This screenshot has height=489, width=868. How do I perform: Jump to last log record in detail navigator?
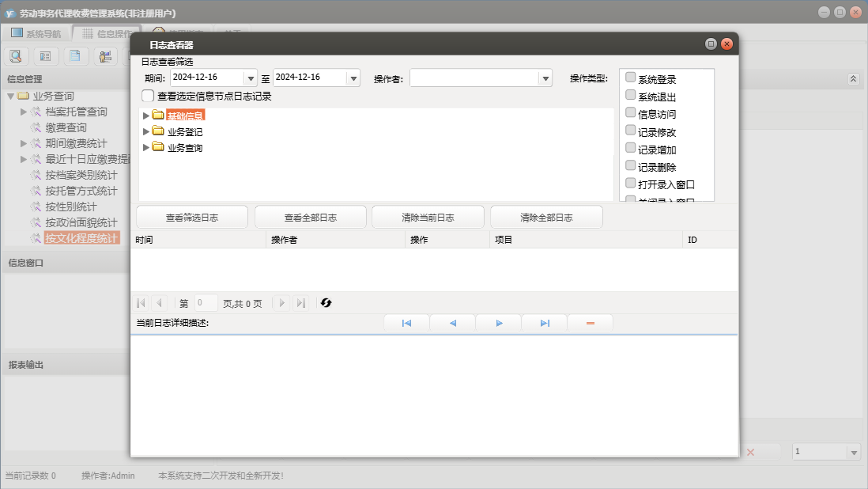click(545, 323)
